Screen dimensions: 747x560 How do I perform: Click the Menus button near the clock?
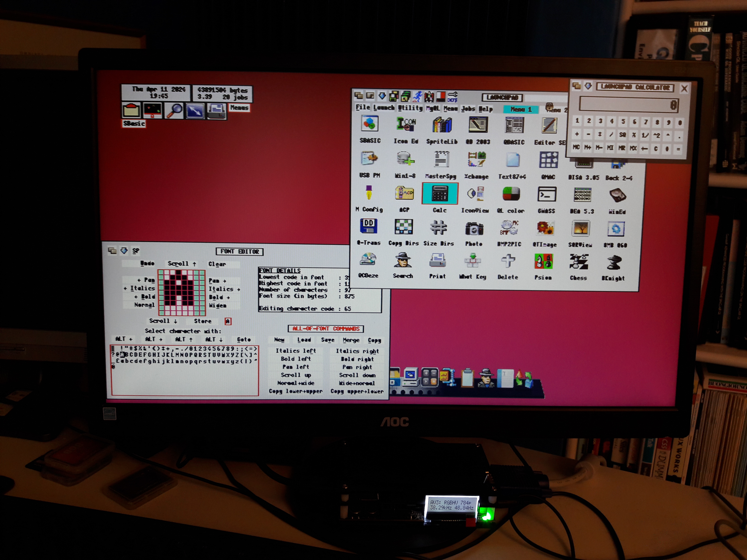click(239, 108)
